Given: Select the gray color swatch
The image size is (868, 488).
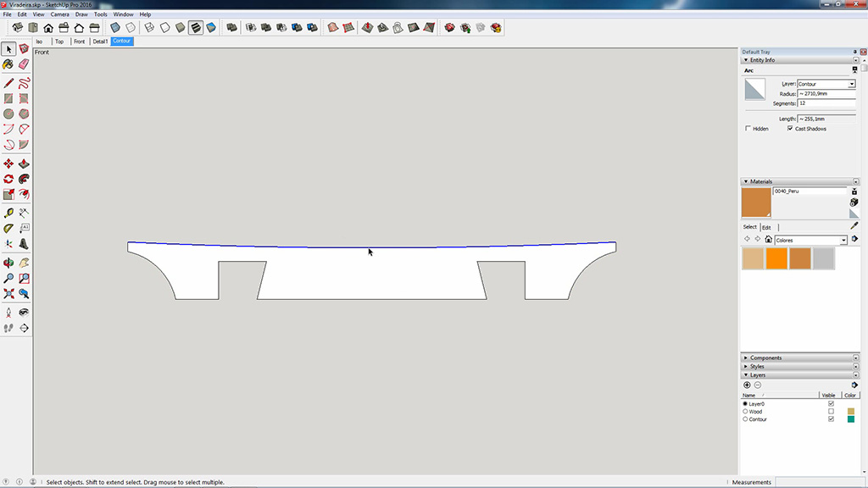Looking at the screenshot, I should 824,258.
